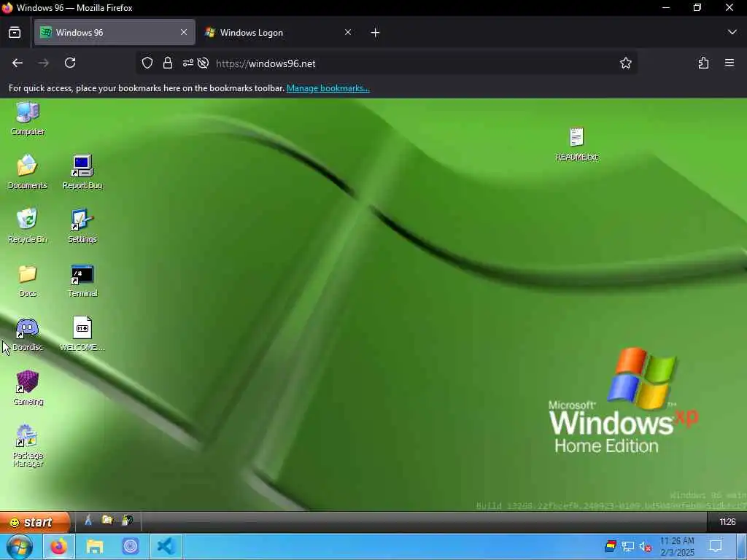Click the site security padlock icon

168,63
